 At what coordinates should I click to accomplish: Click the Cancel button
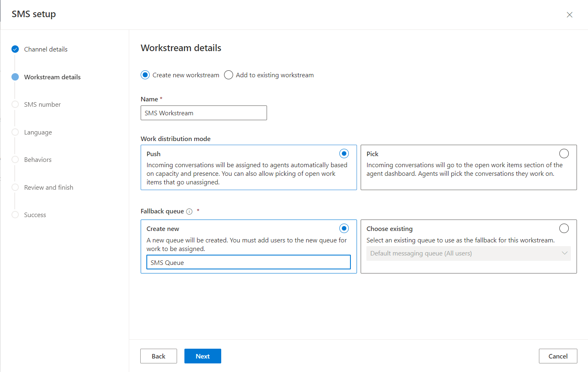tap(558, 356)
